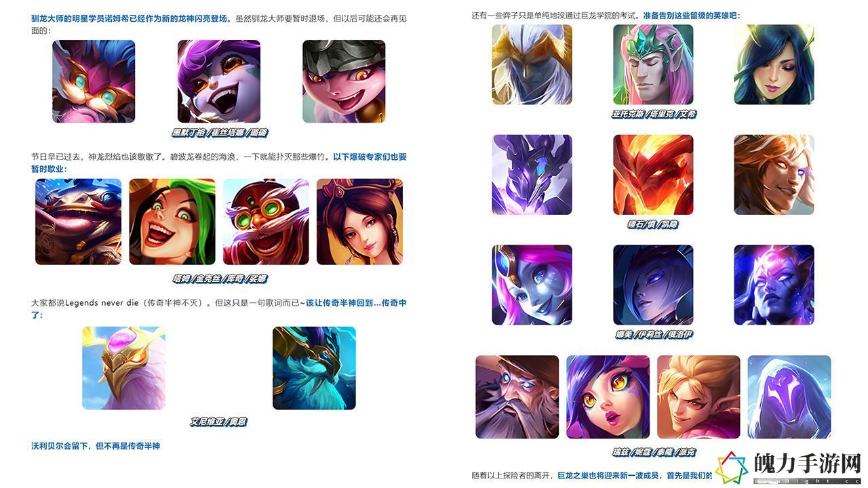Select the Corki (库奇) goggles portrait
Screen dimensions: 868x488
pos(266,222)
